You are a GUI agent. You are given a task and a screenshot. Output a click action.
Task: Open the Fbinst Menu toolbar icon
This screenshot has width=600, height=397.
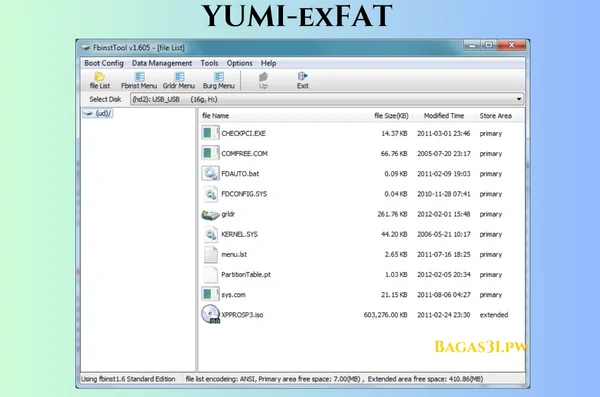139,80
